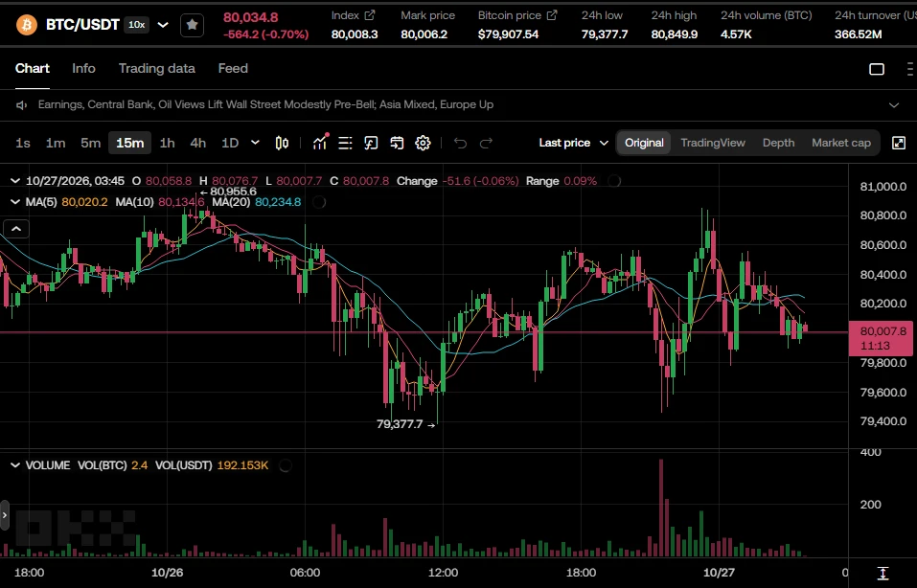Switch to the Info tab

pos(83,69)
